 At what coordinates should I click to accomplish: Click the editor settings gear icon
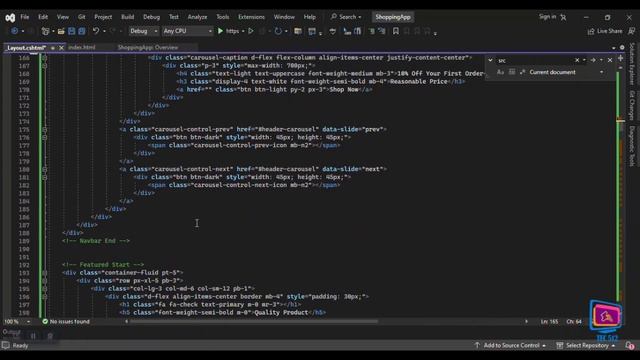click(622, 47)
